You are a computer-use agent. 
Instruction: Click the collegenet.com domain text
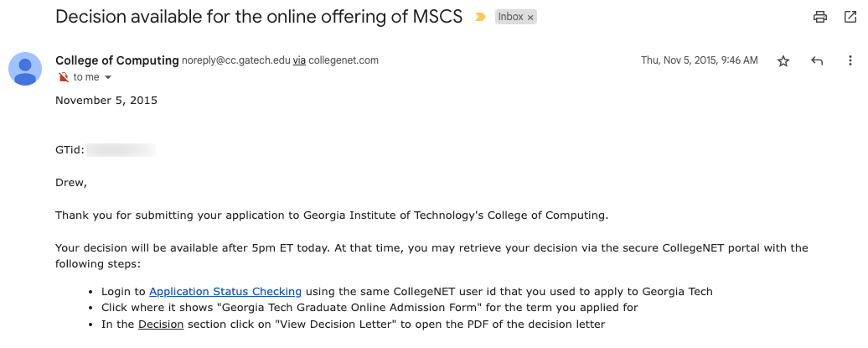point(344,60)
